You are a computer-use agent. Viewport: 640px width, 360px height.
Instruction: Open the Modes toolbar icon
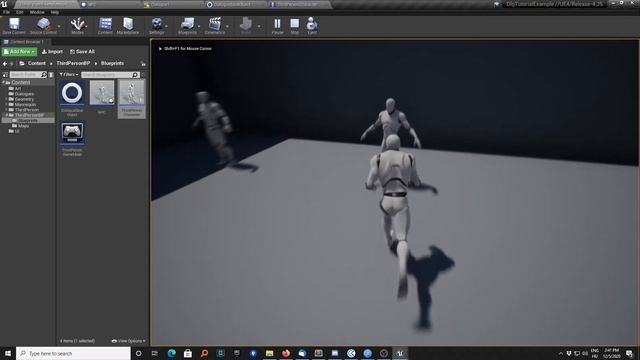tap(77, 26)
